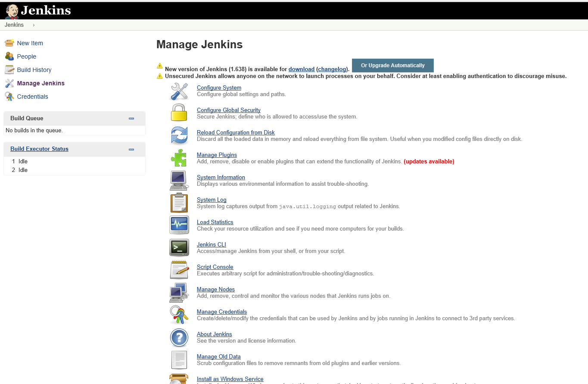Open the Manage Plugins link
The image size is (588, 384).
tap(217, 155)
